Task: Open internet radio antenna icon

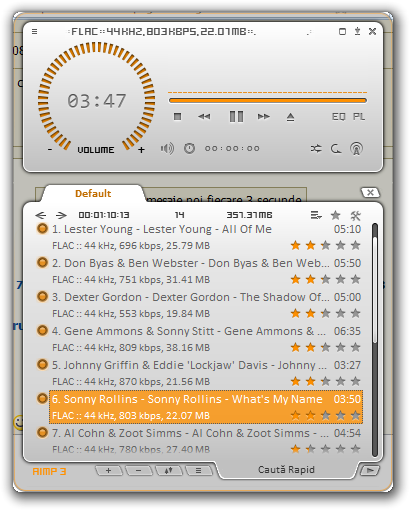Action: [356, 149]
